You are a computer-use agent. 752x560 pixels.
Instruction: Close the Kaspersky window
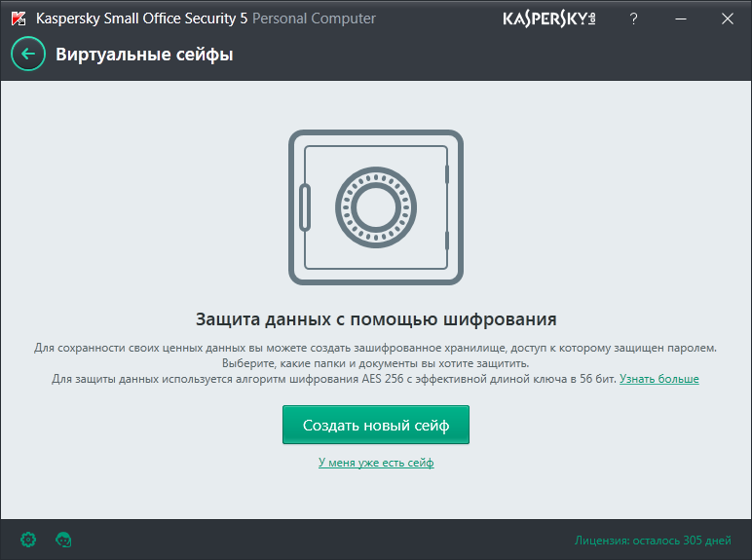727,19
